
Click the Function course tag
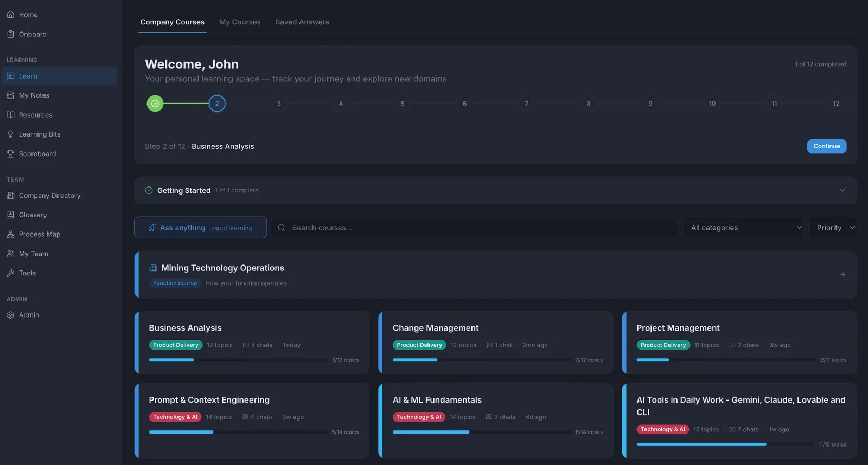click(x=175, y=283)
